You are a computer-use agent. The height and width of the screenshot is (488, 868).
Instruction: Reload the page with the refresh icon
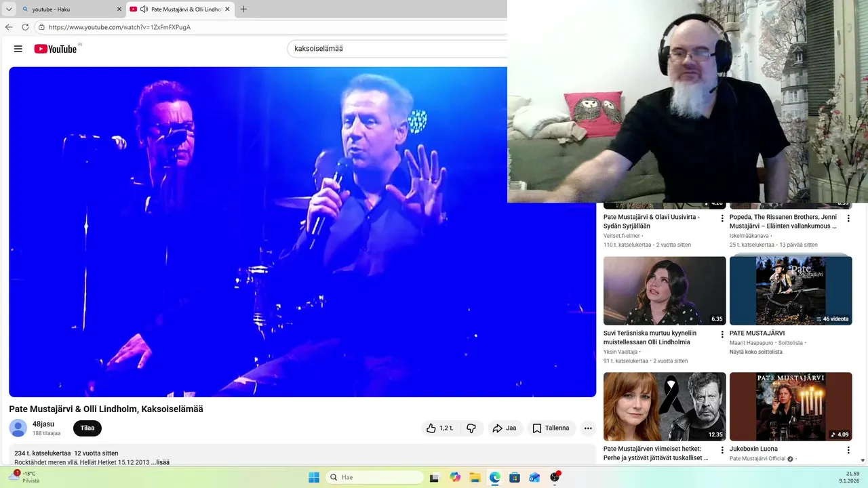pyautogui.click(x=25, y=27)
